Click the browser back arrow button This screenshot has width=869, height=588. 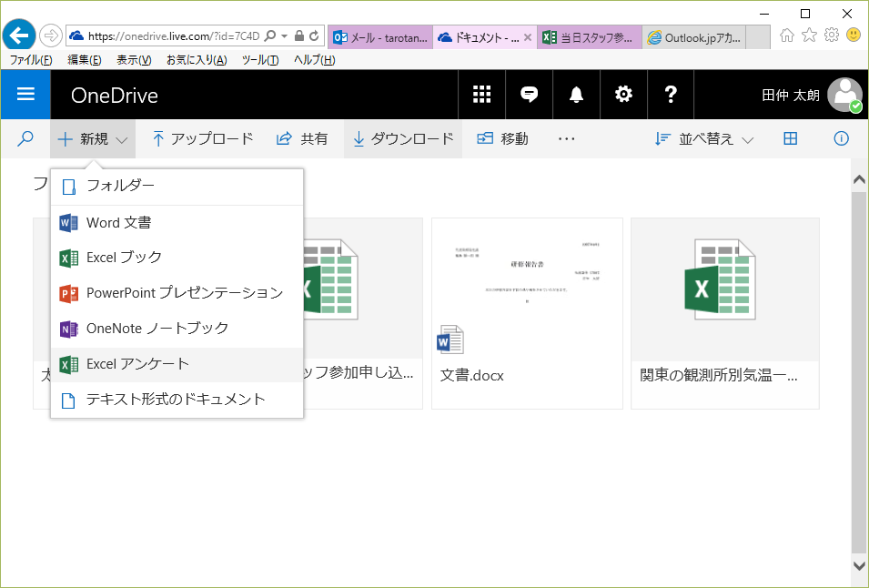19,36
